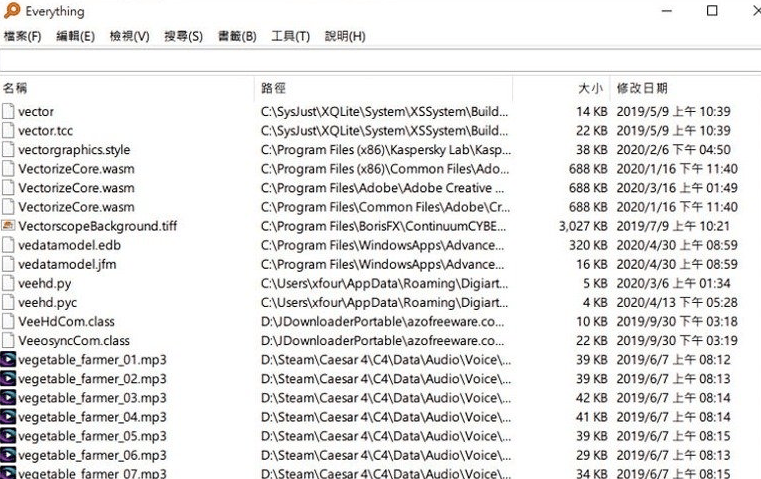Click path cell of vegetable_farmer_02.mp3

click(x=385, y=379)
